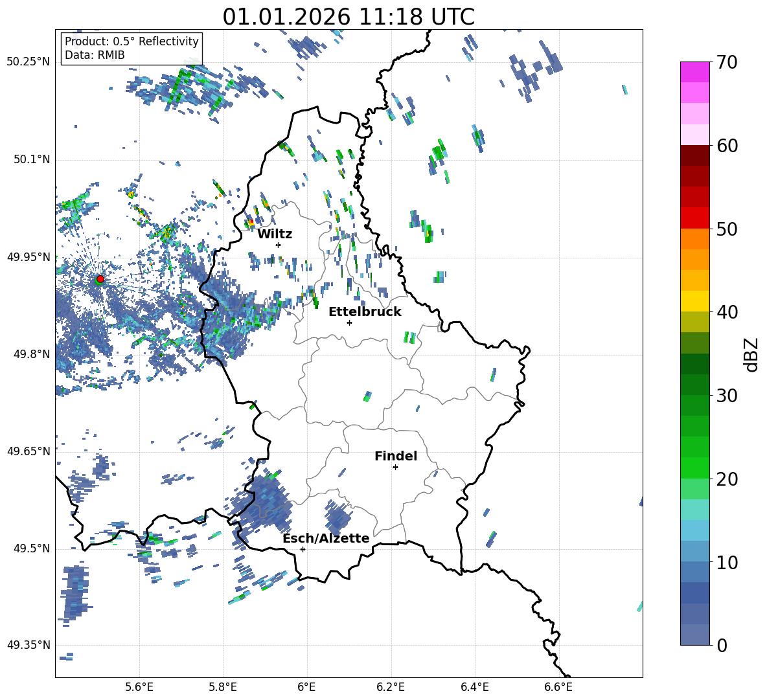
Task: Pick the yellow colorbar swatch above 40
Action: click(x=694, y=301)
